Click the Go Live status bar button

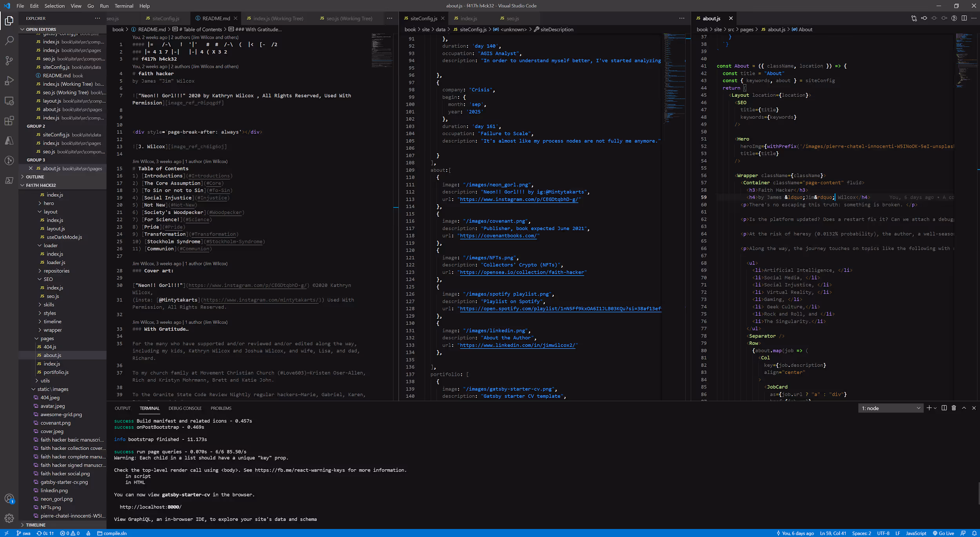[x=944, y=533]
